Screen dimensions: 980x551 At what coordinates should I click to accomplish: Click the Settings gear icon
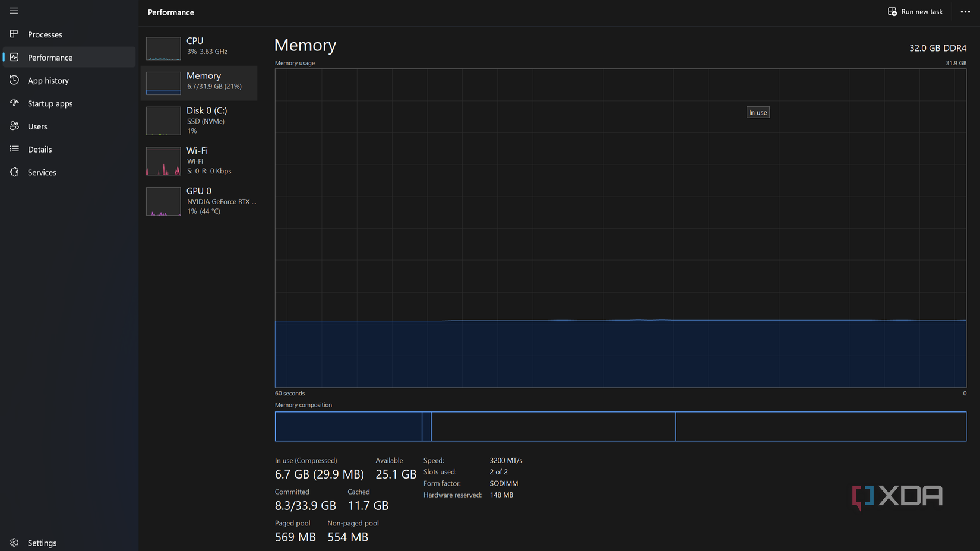[x=14, y=543]
